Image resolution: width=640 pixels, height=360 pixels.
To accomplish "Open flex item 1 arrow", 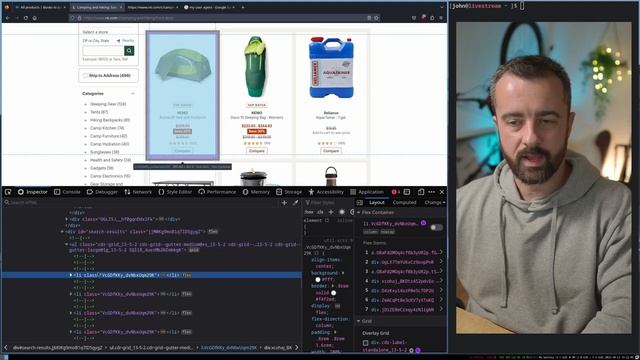I will point(441,253).
